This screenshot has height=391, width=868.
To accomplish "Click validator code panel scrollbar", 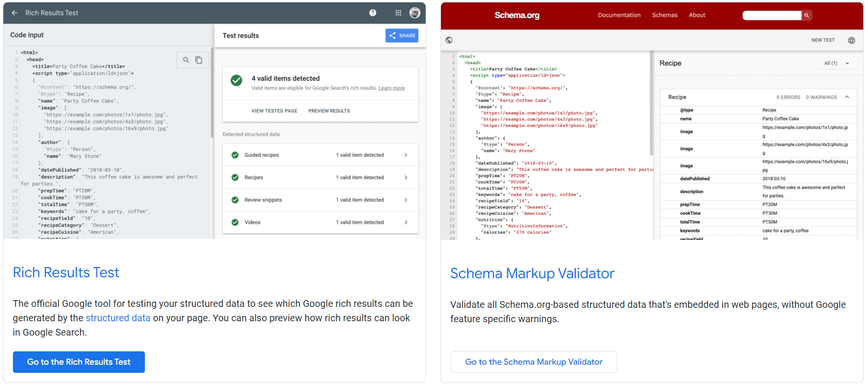I will tap(651, 104).
